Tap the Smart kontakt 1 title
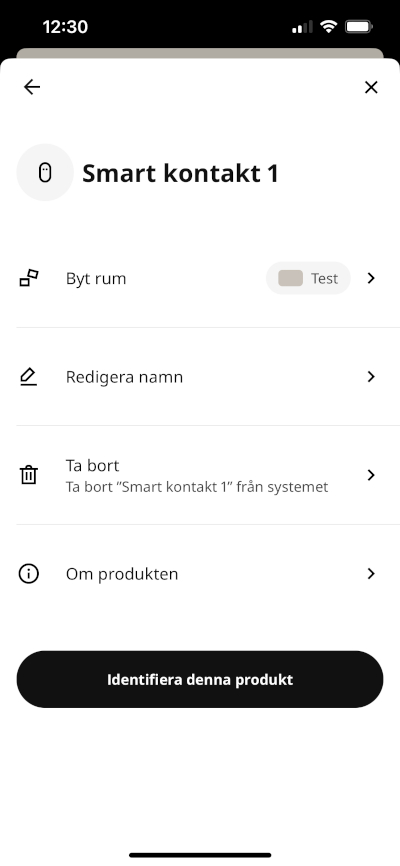 (x=181, y=173)
